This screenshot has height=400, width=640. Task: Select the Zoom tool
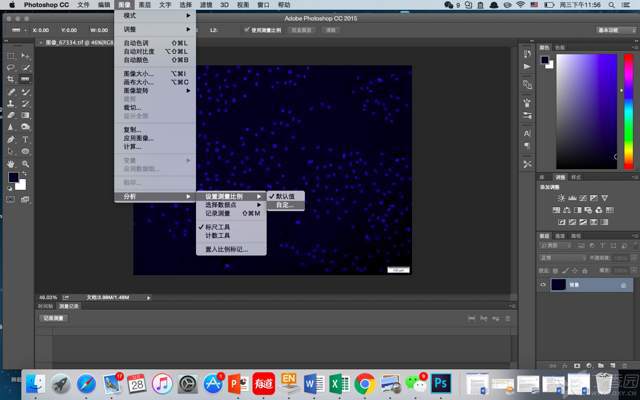pos(25,164)
